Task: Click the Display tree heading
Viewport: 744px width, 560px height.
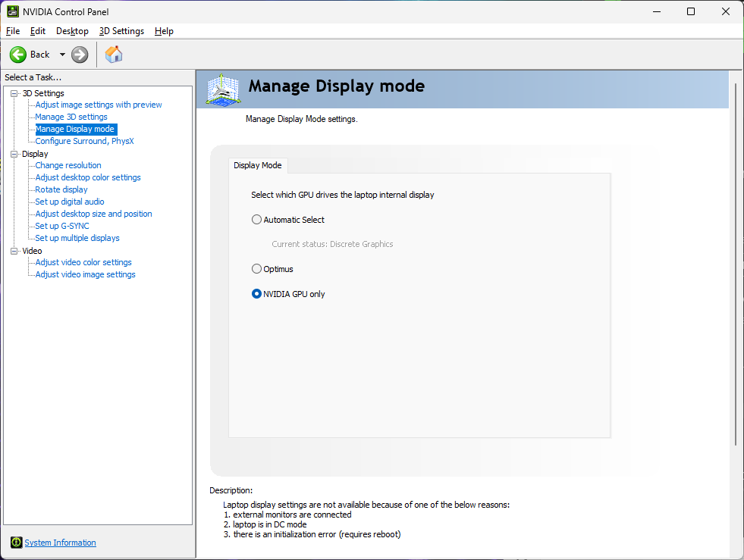Action: click(x=35, y=154)
